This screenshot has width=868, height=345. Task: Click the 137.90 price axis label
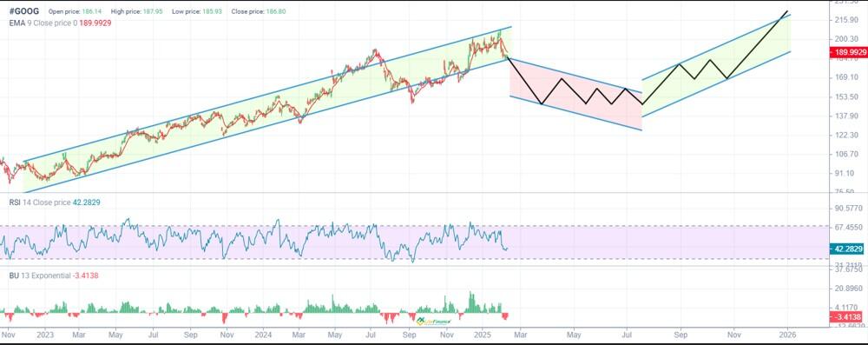pos(846,116)
